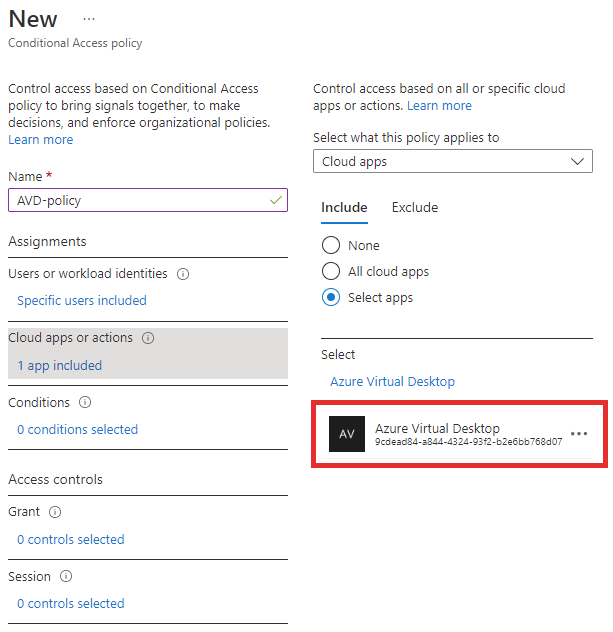Open more options for Azure Virtual Desktop app
613x632 pixels.
coord(579,434)
